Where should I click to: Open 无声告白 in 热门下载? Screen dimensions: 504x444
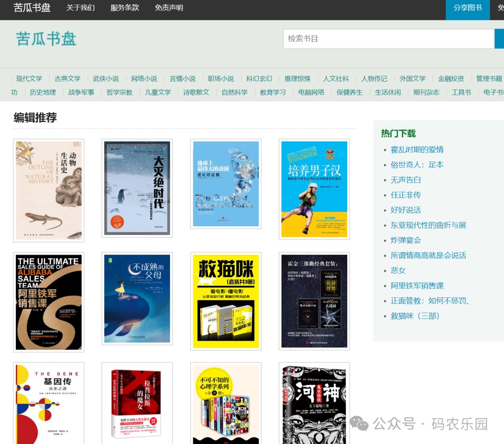[406, 180]
